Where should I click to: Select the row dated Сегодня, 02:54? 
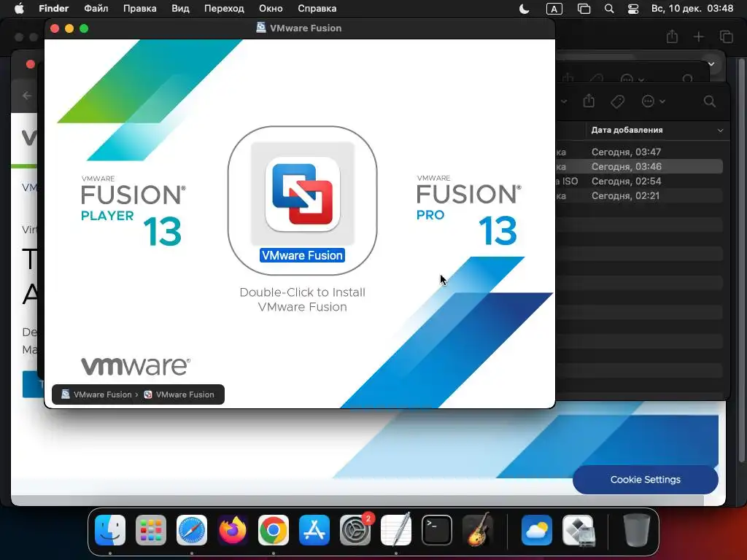[640, 181]
